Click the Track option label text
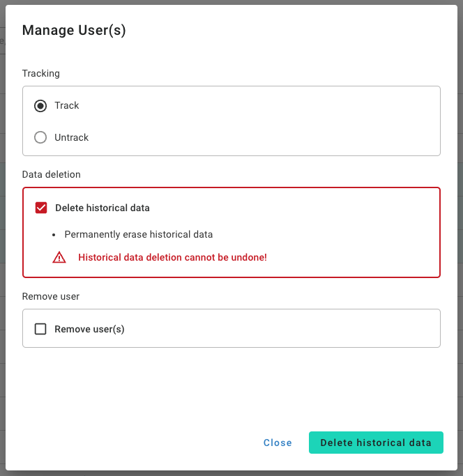The width and height of the screenshot is (463, 476). point(66,106)
